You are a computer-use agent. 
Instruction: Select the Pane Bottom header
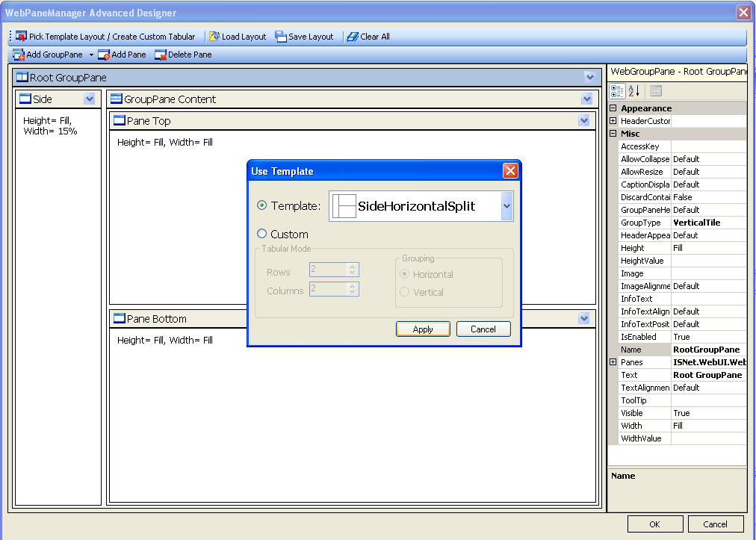coord(157,319)
